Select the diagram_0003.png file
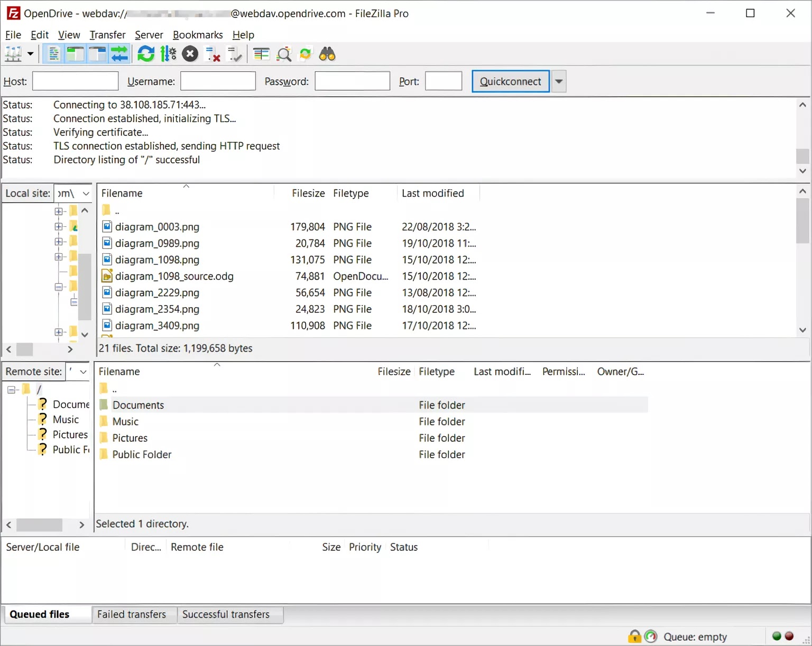The height and width of the screenshot is (646, 812). (x=157, y=227)
